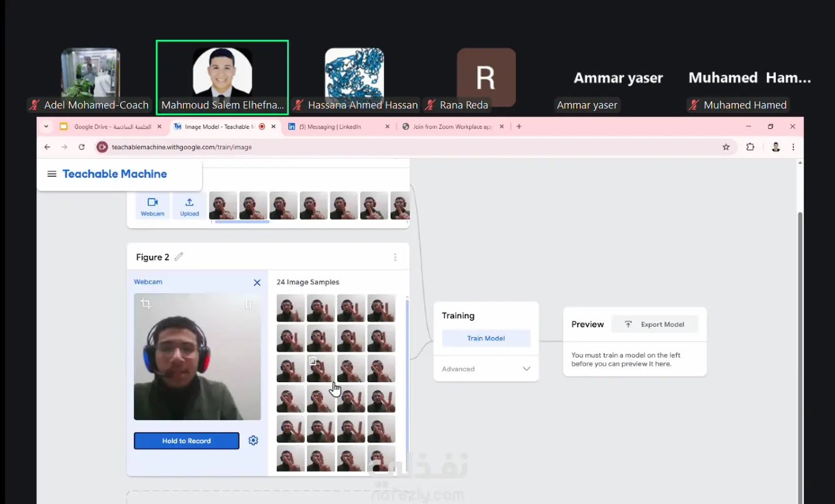Click the Teachable Machine logo text
The height and width of the screenshot is (504, 835).
(x=115, y=174)
